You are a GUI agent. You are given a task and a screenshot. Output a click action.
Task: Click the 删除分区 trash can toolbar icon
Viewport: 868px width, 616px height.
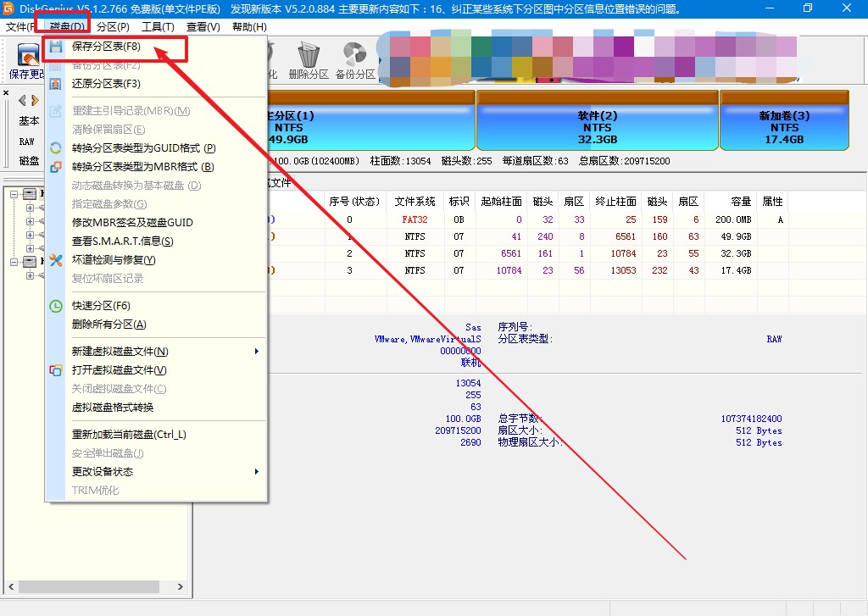[309, 54]
